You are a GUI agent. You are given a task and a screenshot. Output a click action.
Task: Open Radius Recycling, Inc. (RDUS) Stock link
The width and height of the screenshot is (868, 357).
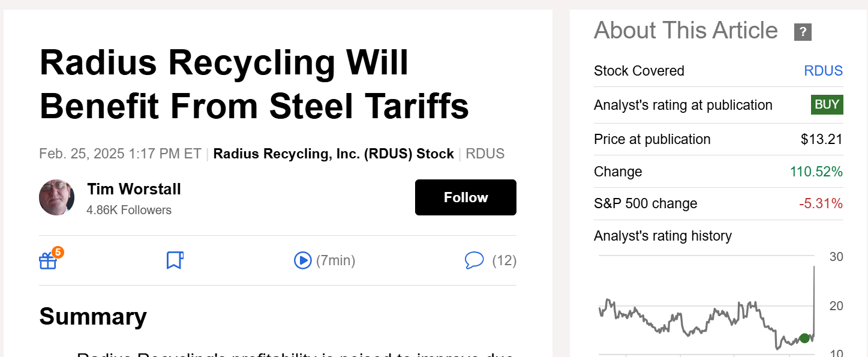click(334, 154)
